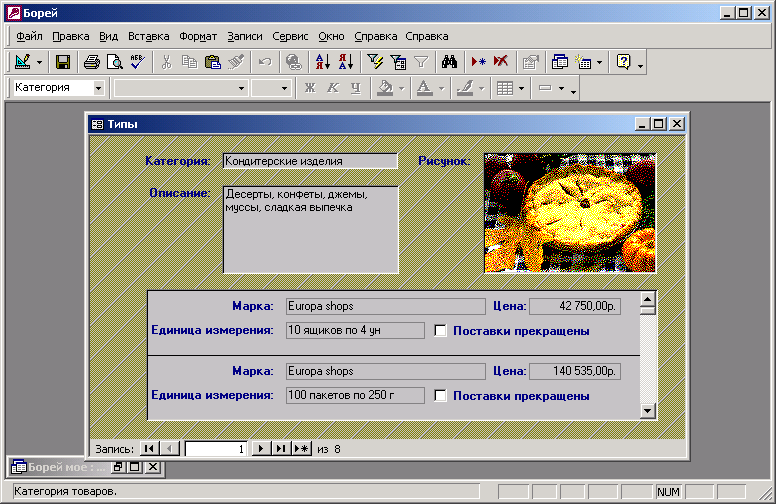Open the Формат menu
Viewport: 776px width, 504px height.
[198, 36]
